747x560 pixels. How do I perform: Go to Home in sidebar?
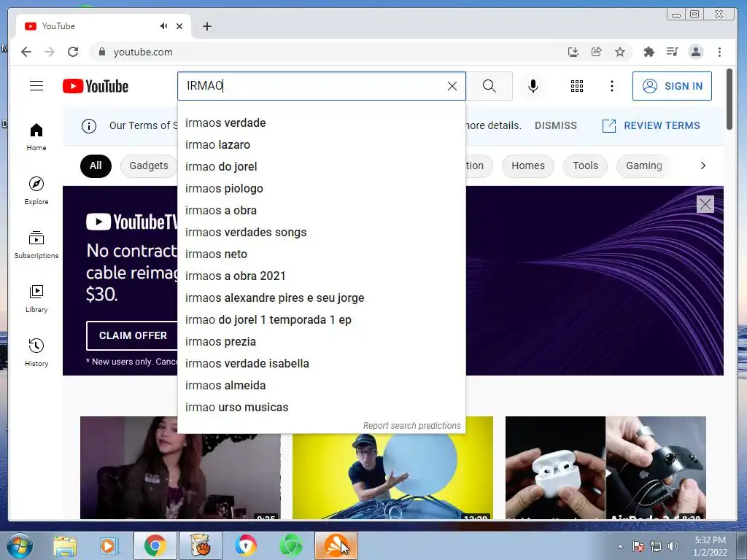coord(36,137)
